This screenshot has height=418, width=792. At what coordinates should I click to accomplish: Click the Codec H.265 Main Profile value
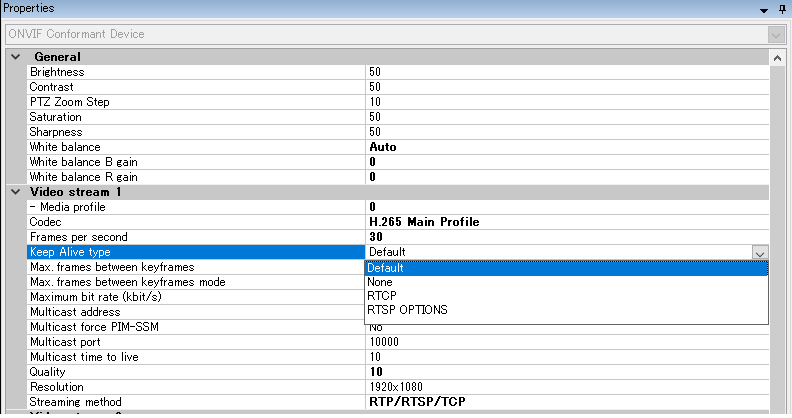[x=566, y=222]
